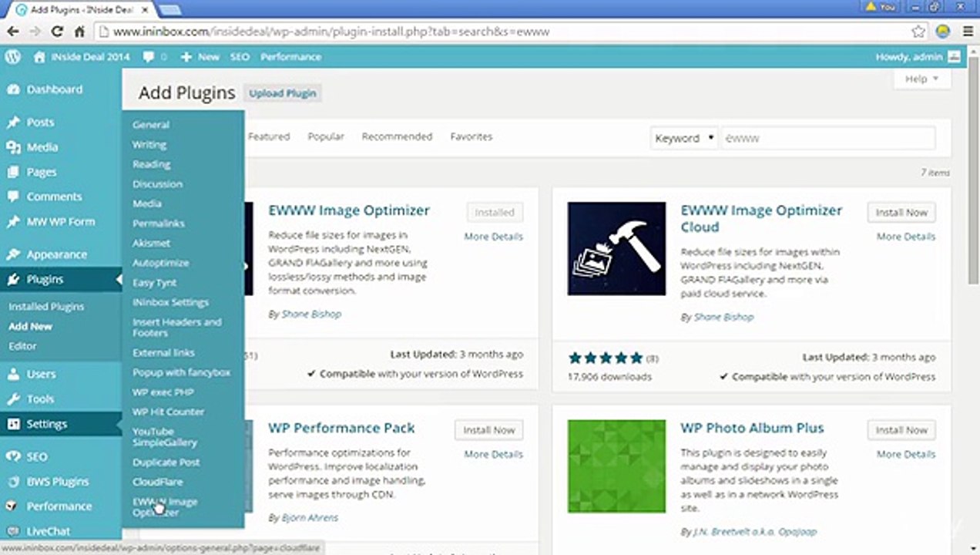Select Discussion in Settings flyout
The width and height of the screenshot is (980, 555).
157,184
